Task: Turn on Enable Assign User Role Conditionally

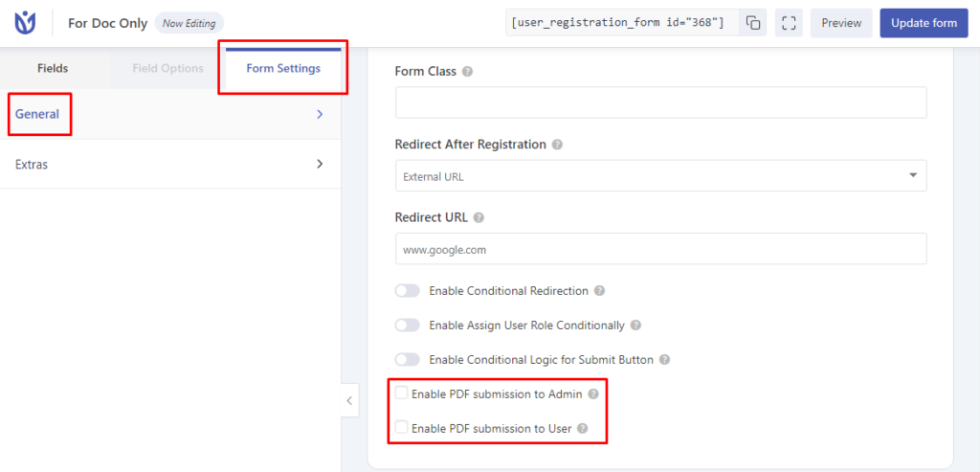Action: [x=407, y=326]
